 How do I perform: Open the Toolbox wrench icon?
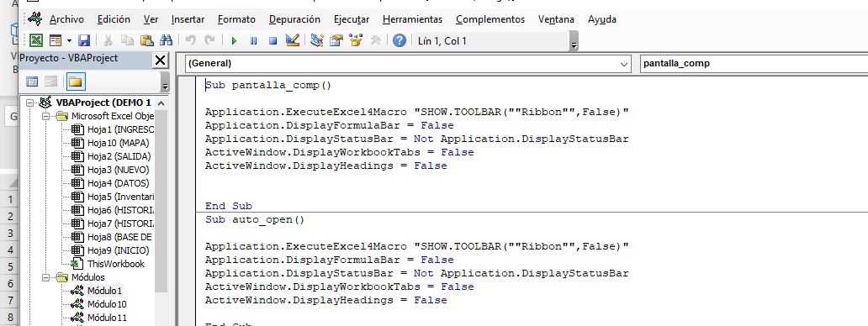[x=375, y=40]
